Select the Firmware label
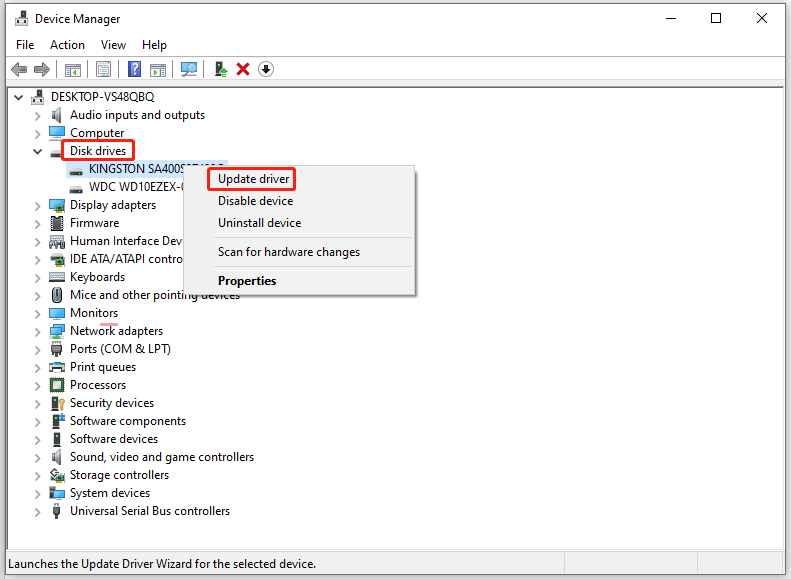Viewport: 791px width, 579px height. (94, 223)
